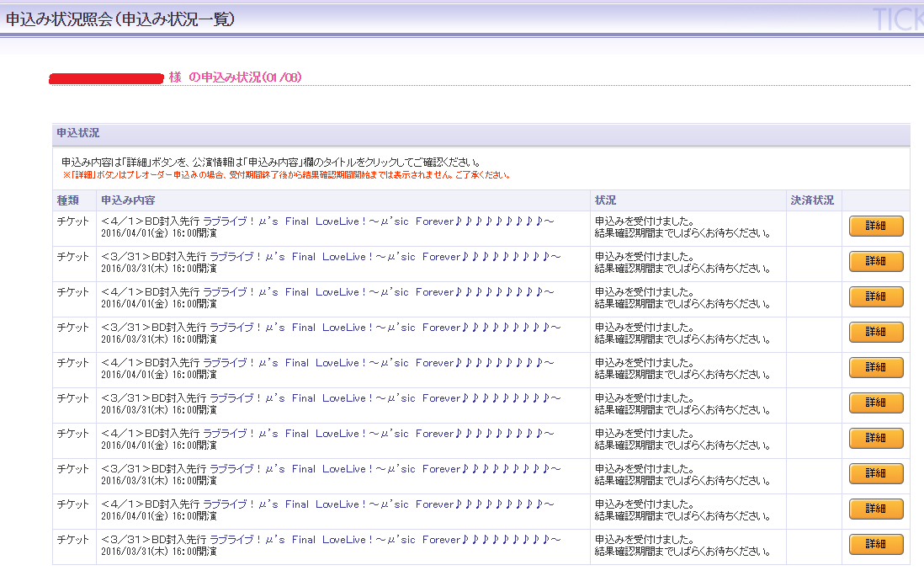Follow the ラブライブ! link in the fourth 3/31 row
The image size is (924, 576).
click(385, 469)
